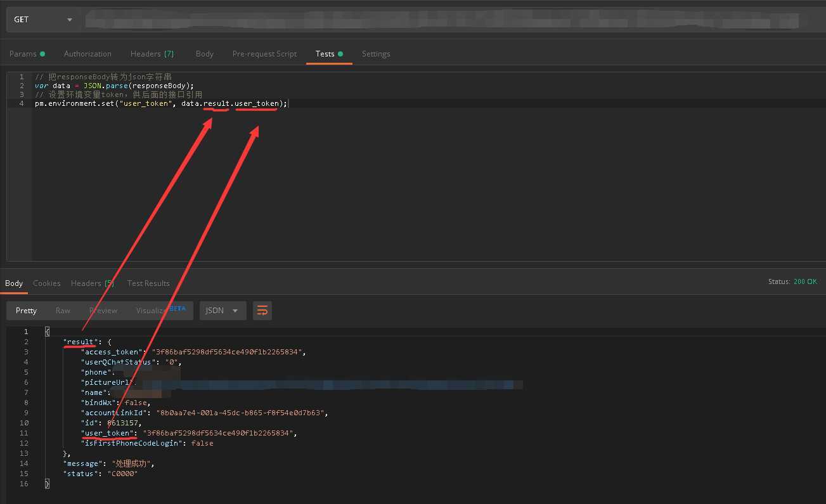The image size is (826, 504).
Task: Open response Headers (5) tab
Action: coord(93,283)
